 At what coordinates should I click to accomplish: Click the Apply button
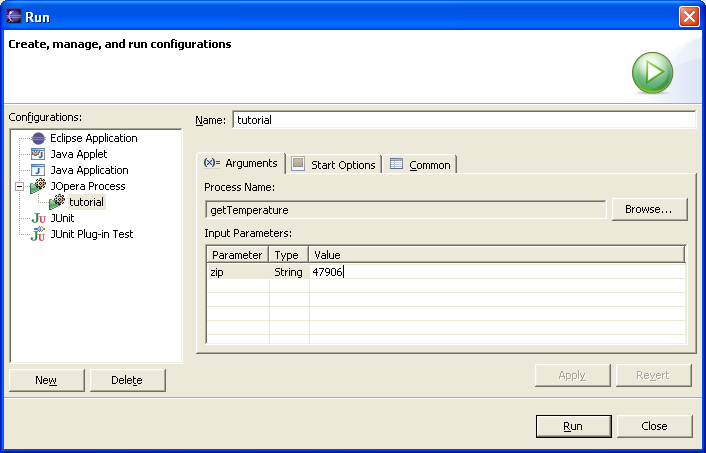pos(572,375)
